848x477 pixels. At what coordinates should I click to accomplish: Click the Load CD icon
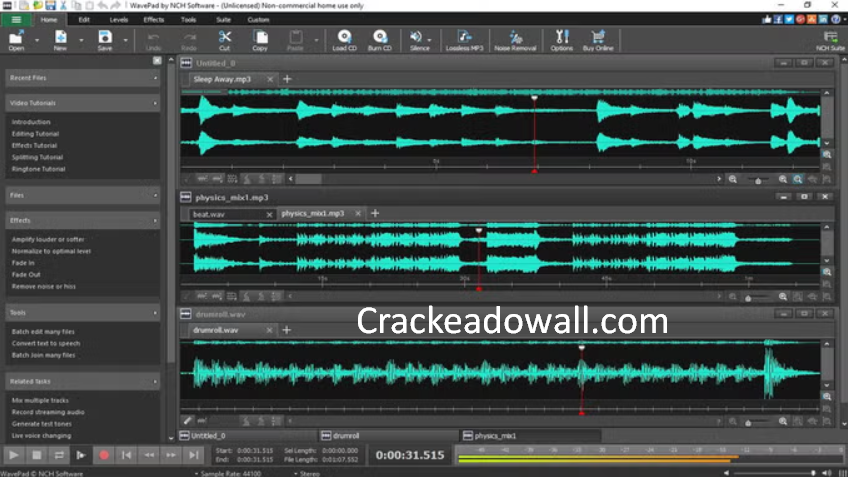point(344,41)
